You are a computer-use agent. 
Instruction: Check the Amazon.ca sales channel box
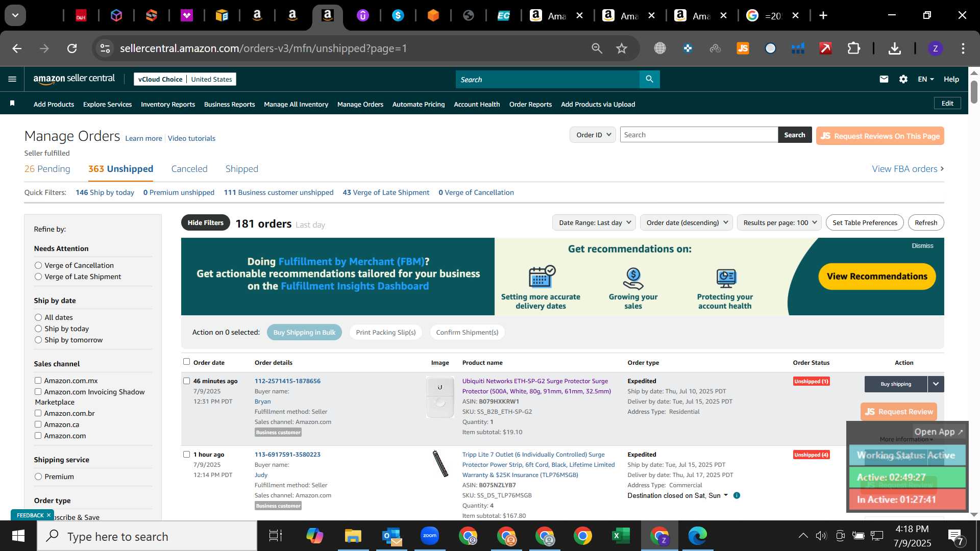(x=38, y=424)
